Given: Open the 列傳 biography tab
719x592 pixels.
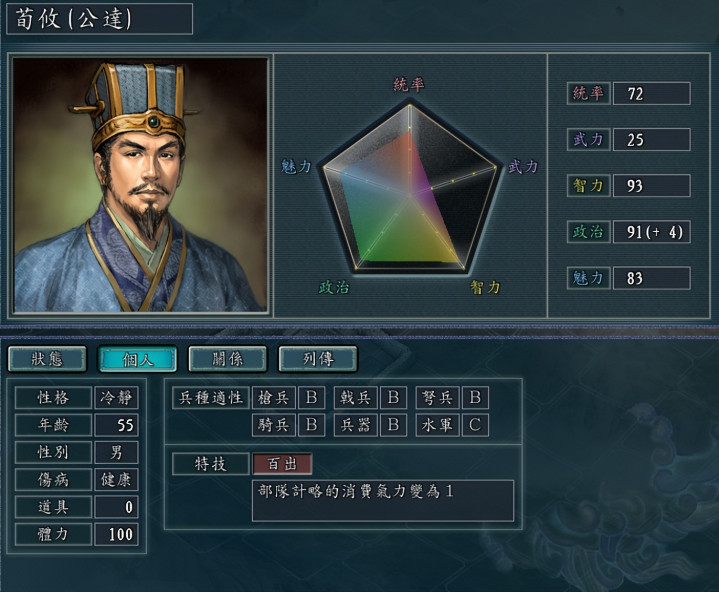Looking at the screenshot, I should coord(318,359).
